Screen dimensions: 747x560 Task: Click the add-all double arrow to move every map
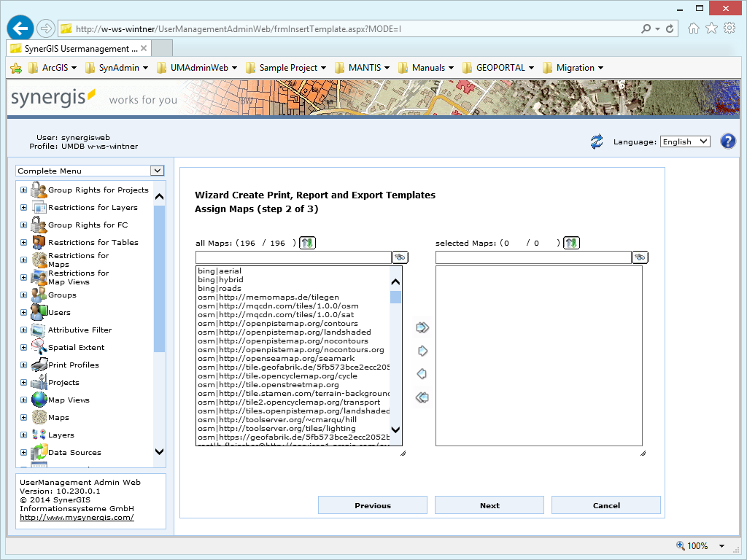[x=422, y=327]
